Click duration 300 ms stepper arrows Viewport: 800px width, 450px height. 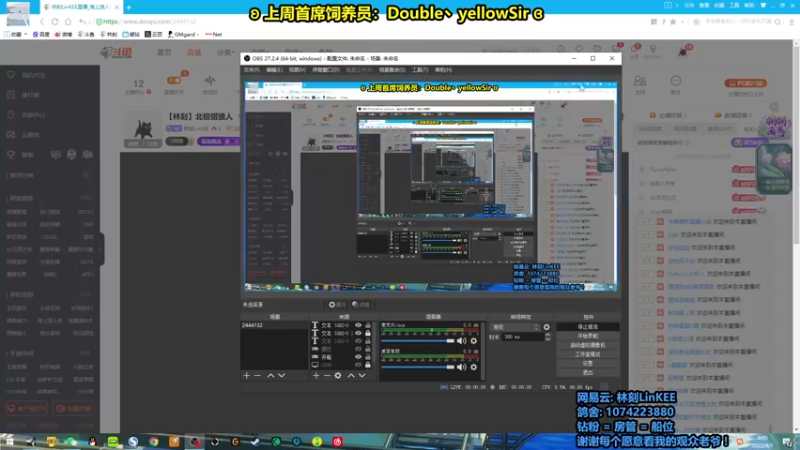coord(547,337)
